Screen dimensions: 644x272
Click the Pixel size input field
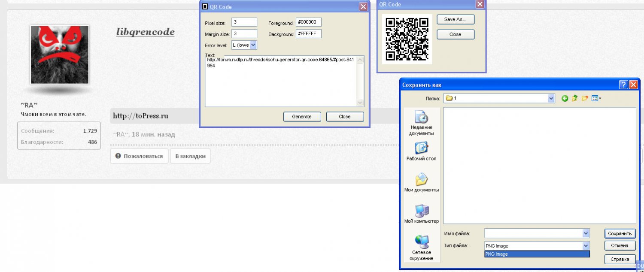tap(244, 22)
